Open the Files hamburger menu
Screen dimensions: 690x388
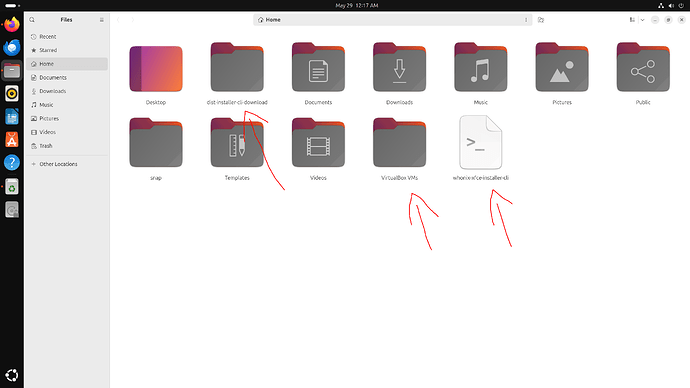point(102,20)
